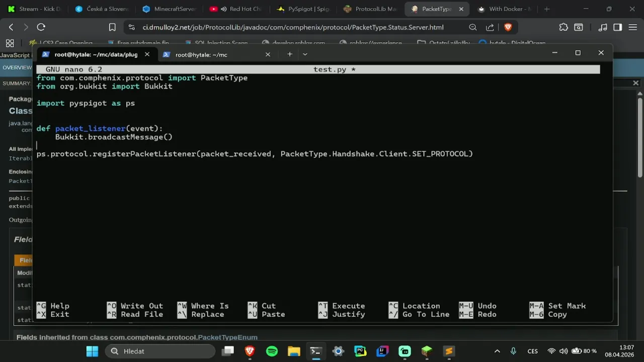The width and height of the screenshot is (644, 362).
Task: Open bookmarks apps grid icon
Action: click(10, 43)
